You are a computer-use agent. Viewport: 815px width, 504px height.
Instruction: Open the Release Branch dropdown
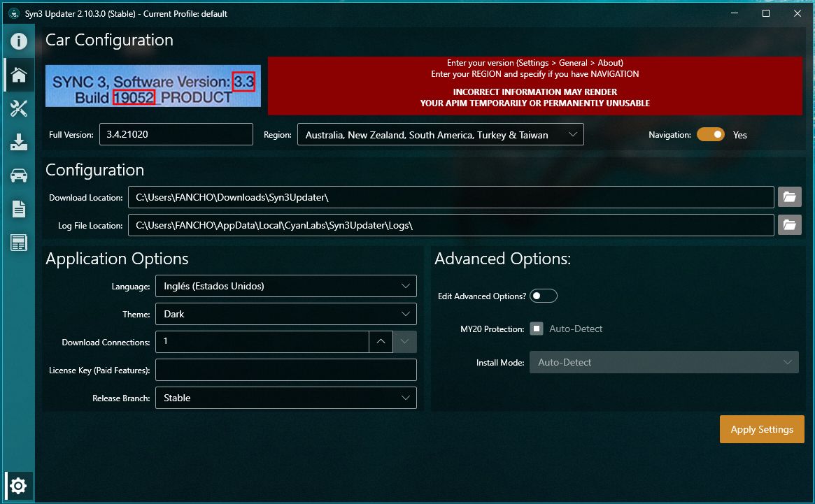click(286, 398)
